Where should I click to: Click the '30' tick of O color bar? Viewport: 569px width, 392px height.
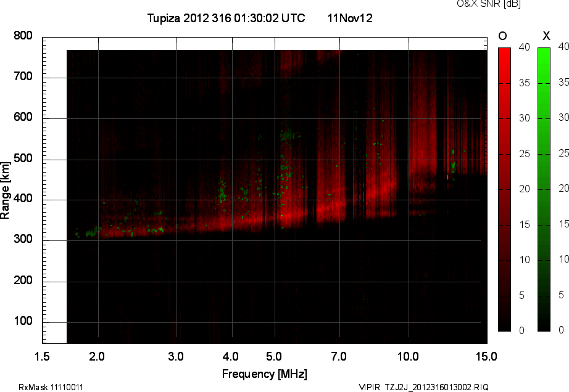coord(525,118)
